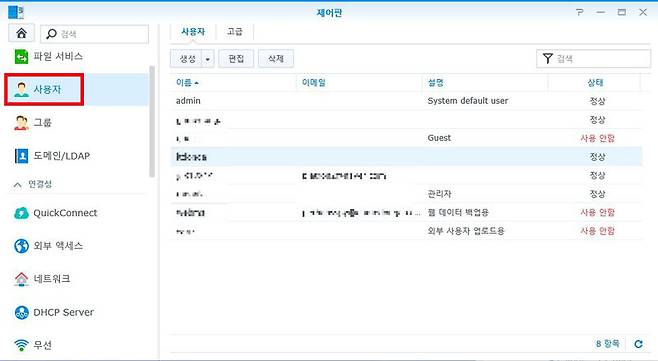Image resolution: width=658 pixels, height=361 pixels.
Task: Click the highlighted user row's 정상 status
Action: pos(597,157)
